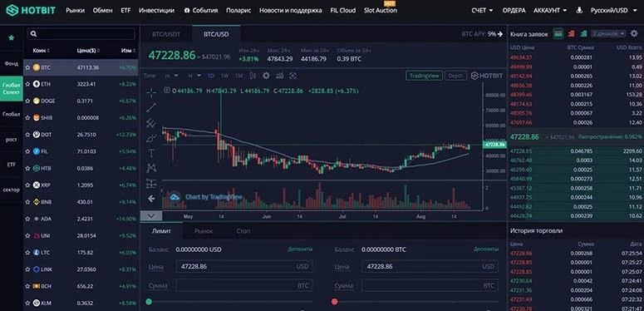Click the buy Цена field showing 47228.86 USD

click(x=244, y=267)
